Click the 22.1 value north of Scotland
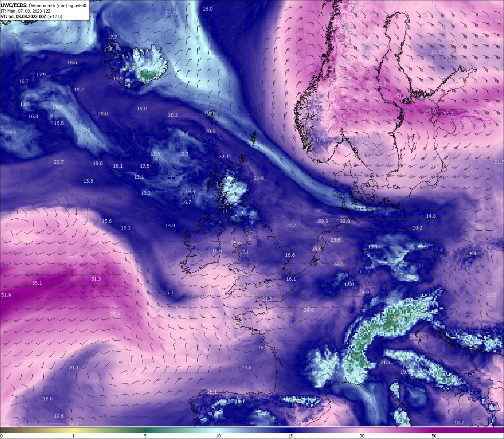This screenshot has width=504, height=439. 224,157
